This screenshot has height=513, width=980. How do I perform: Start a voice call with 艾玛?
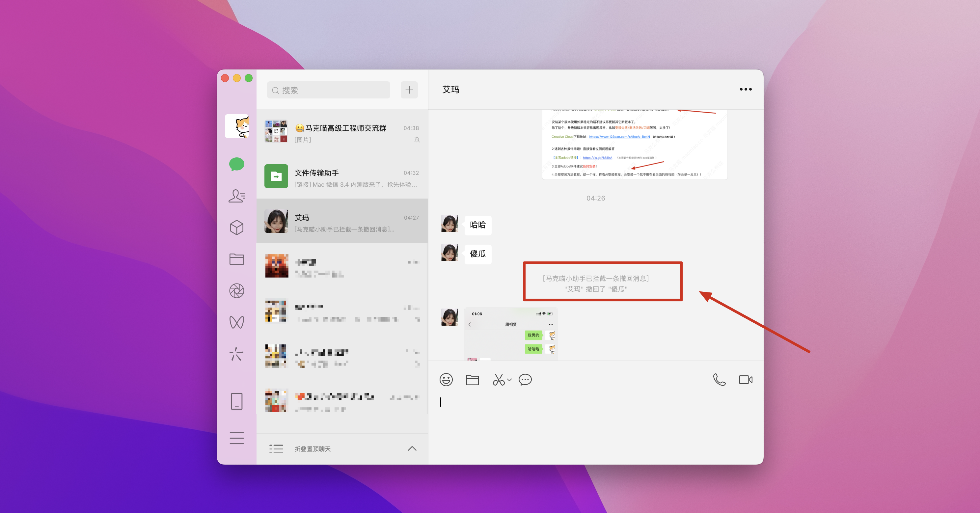[x=719, y=380]
